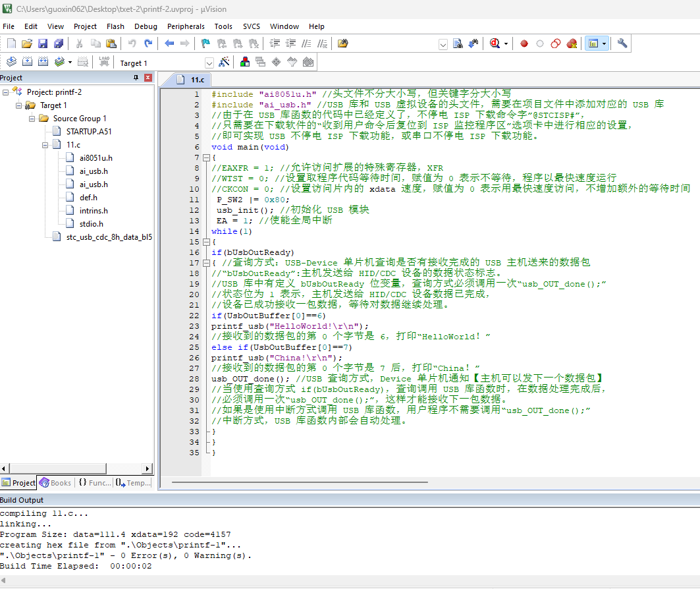Open batch build dropdown arrow

click(70, 63)
